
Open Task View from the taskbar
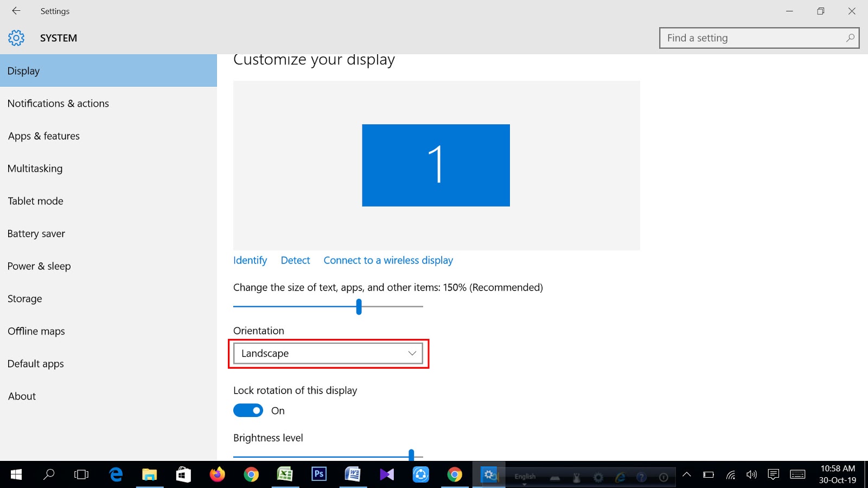click(x=81, y=474)
